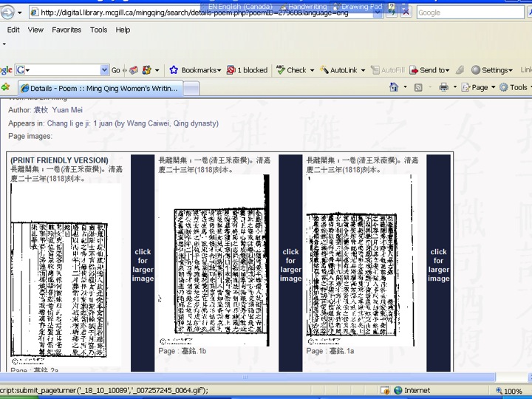
Task: Click the Internet zone globe icon
Action: point(398,391)
